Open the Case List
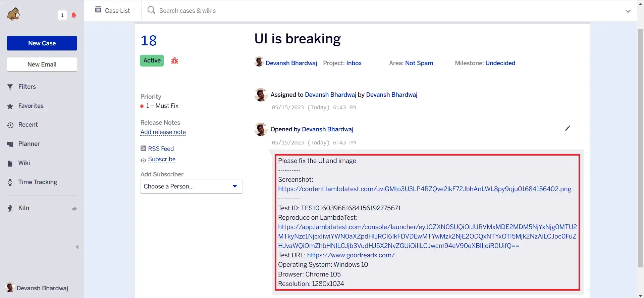Viewport: 644px width, 298px height. [112, 10]
